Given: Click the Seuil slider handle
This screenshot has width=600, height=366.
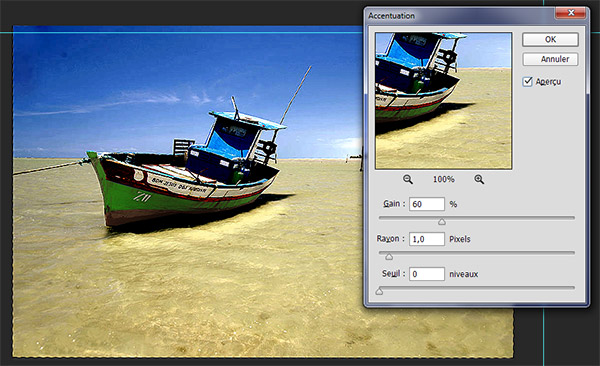Looking at the screenshot, I should tap(379, 291).
